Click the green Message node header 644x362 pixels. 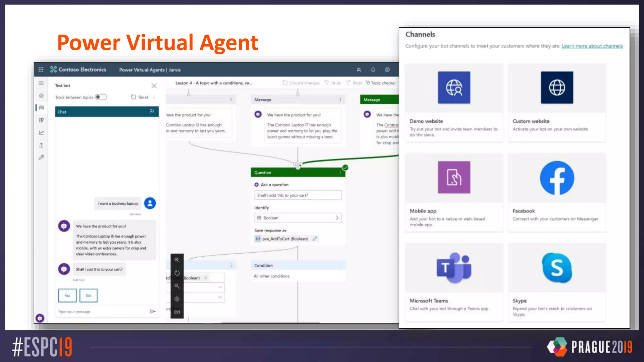[x=379, y=100]
